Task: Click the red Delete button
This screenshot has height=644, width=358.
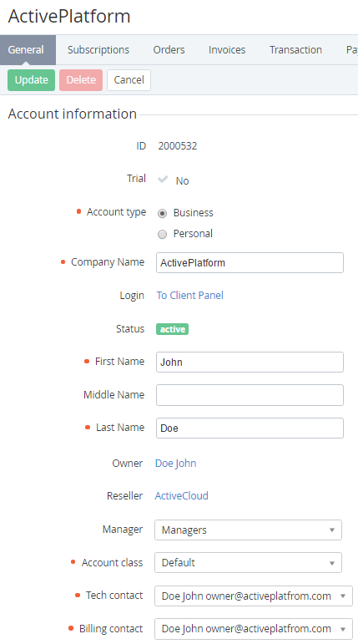Action: tap(81, 79)
